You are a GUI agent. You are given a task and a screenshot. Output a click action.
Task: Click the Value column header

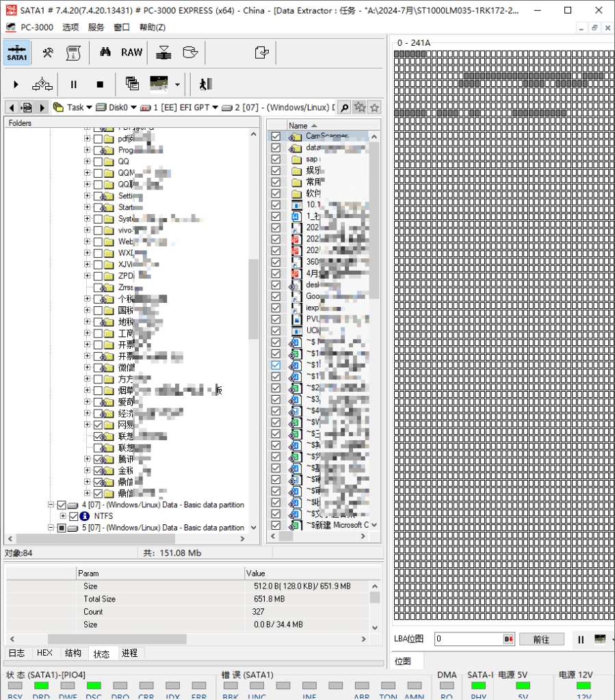pos(313,574)
